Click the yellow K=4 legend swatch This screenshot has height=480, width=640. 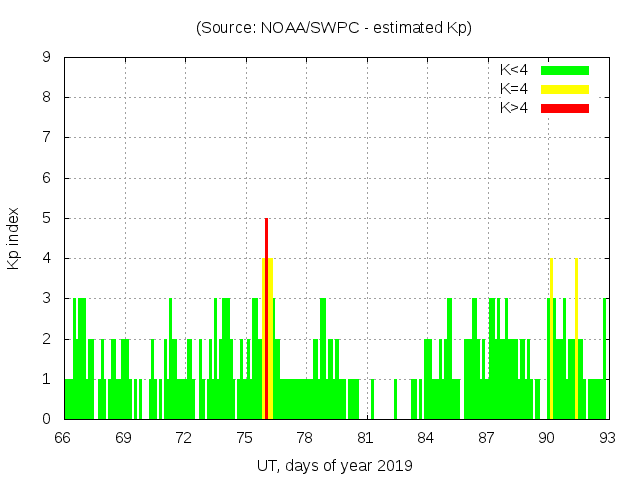565,89
